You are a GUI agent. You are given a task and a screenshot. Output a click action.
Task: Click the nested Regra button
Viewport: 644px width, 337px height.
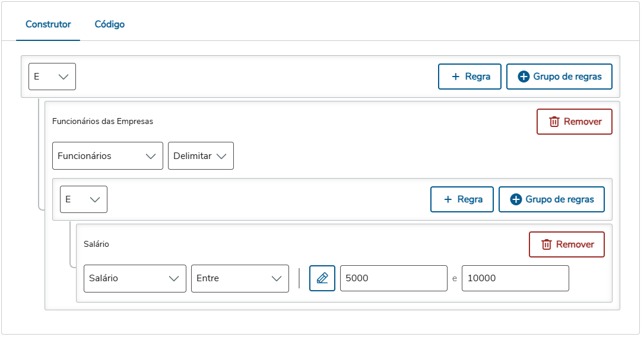point(462,199)
